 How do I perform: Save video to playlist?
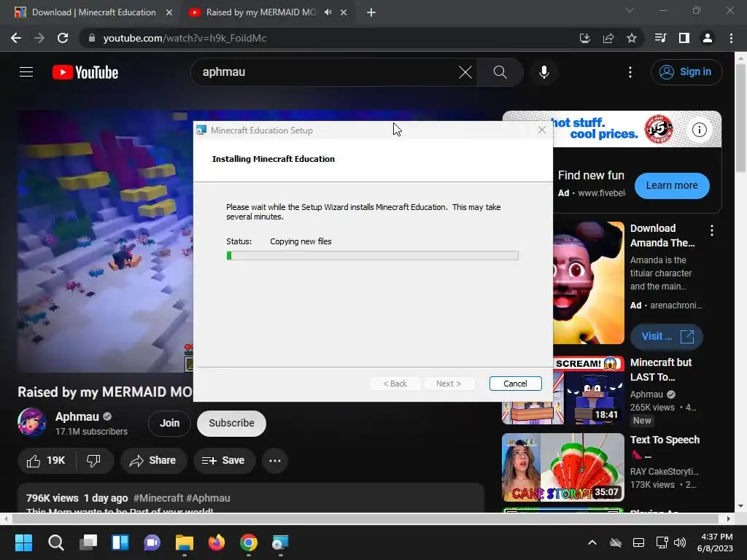click(x=223, y=461)
